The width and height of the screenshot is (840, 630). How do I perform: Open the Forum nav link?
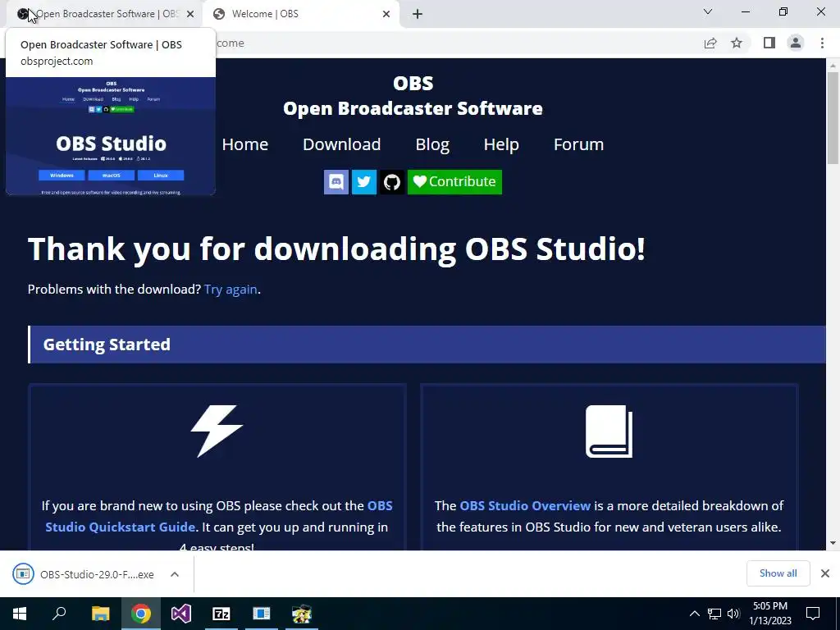(578, 144)
